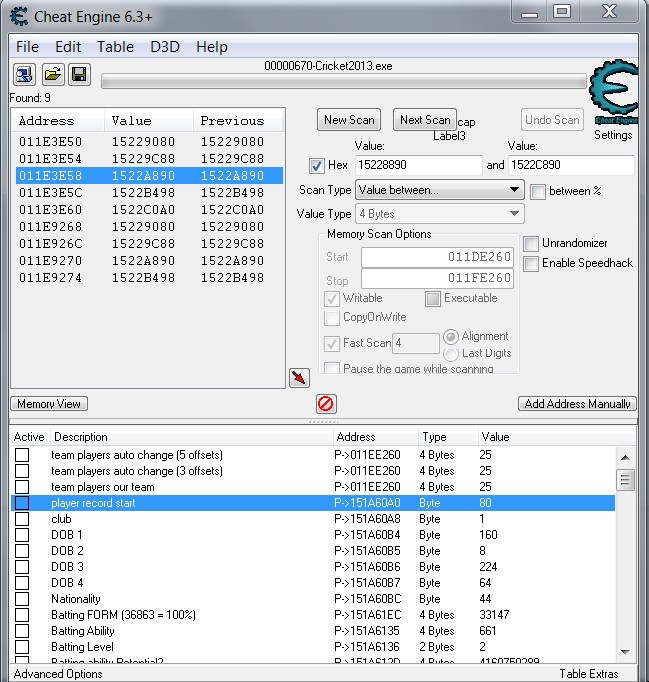Open the D3D menu
The width and height of the screenshot is (649, 682).
coord(164,47)
